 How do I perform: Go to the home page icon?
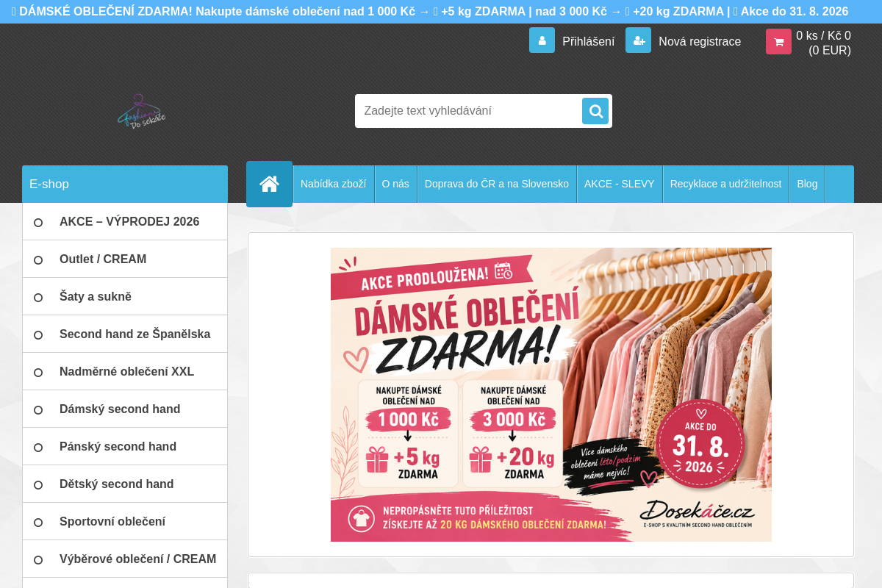(x=269, y=184)
